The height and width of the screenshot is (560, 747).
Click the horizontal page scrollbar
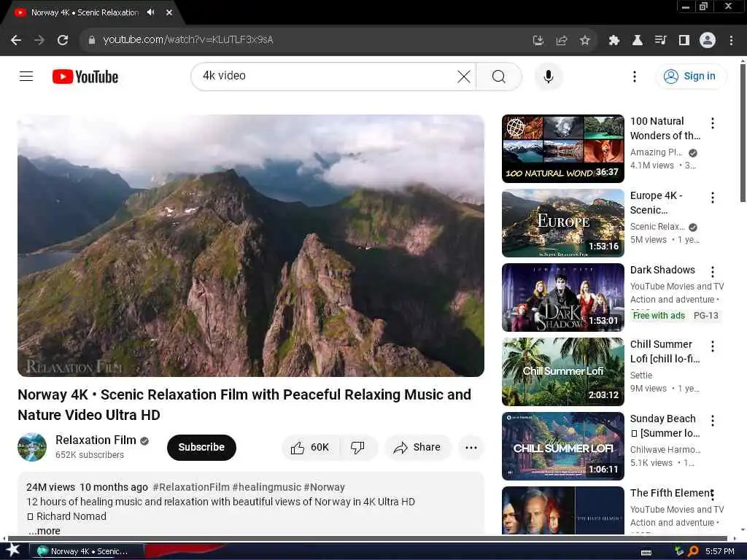367,539
